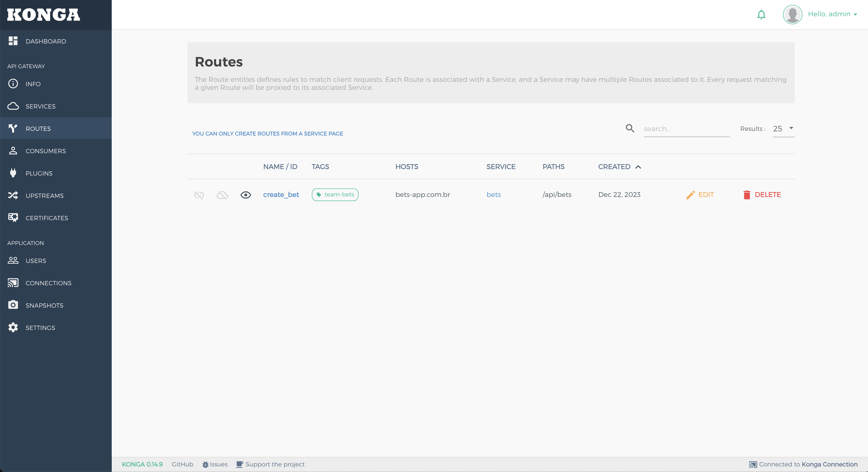Screen dimensions: 868x472
Task: Click the notifications bell icon
Action: pos(761,15)
